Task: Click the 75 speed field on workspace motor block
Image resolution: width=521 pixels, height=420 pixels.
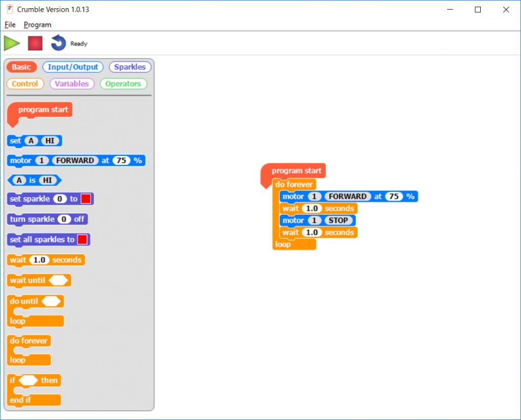Action: click(x=393, y=197)
